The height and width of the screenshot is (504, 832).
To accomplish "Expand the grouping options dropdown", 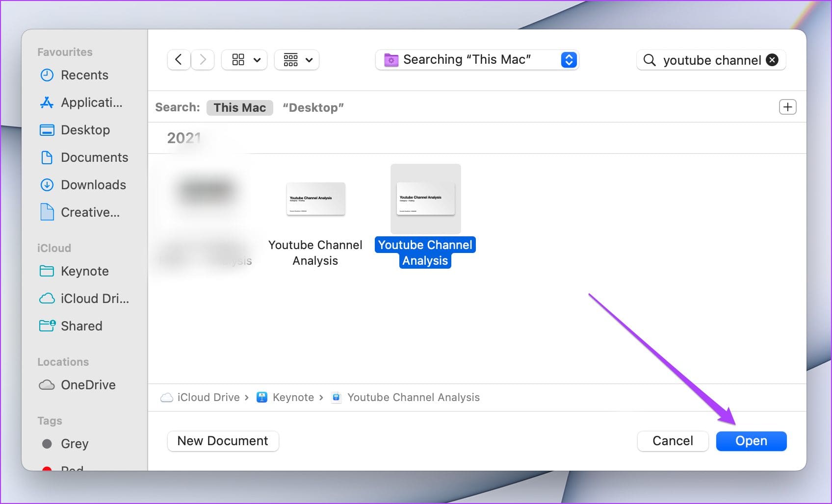I will point(297,60).
